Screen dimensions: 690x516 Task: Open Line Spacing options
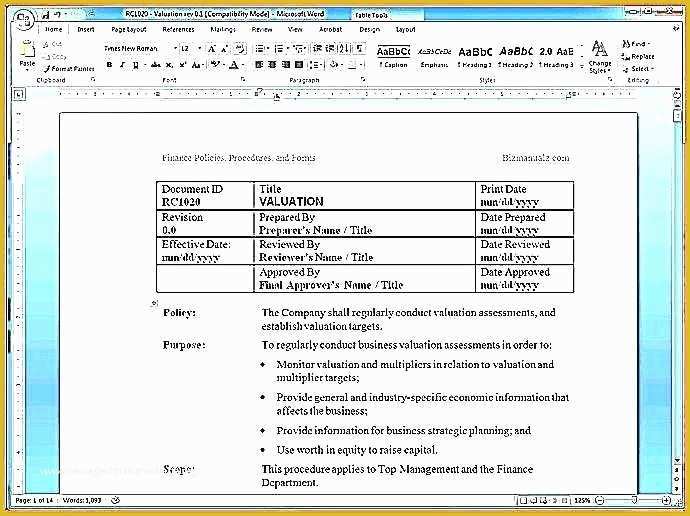pyautogui.click(x=315, y=65)
